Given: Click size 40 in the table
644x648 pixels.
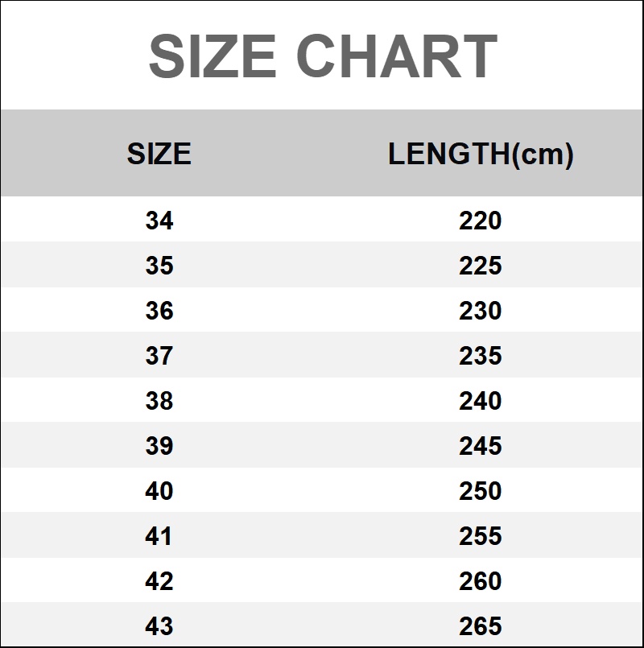Looking at the screenshot, I should pyautogui.click(x=159, y=491).
